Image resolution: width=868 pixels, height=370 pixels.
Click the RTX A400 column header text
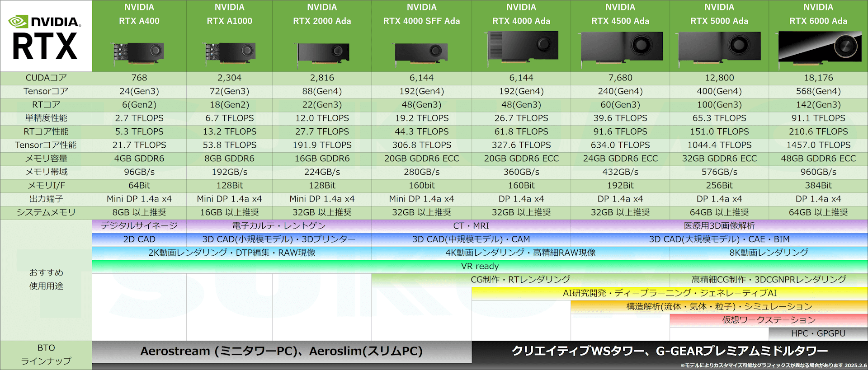click(139, 21)
